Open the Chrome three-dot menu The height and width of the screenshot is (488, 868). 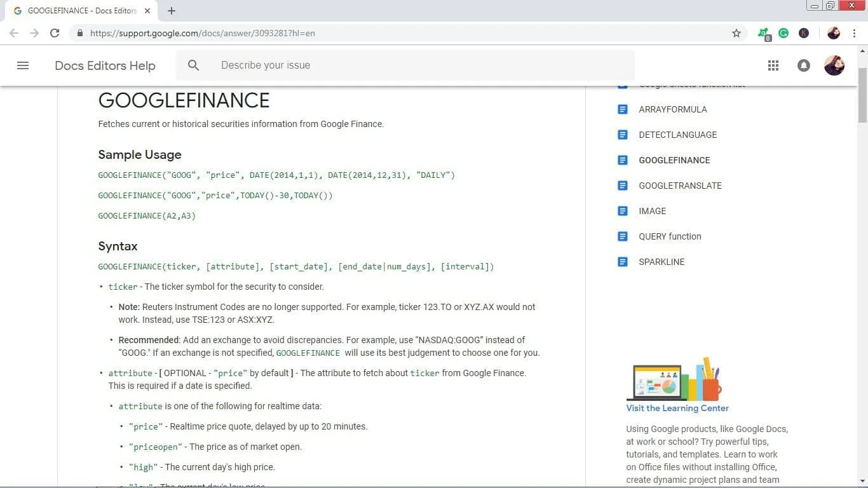855,33
